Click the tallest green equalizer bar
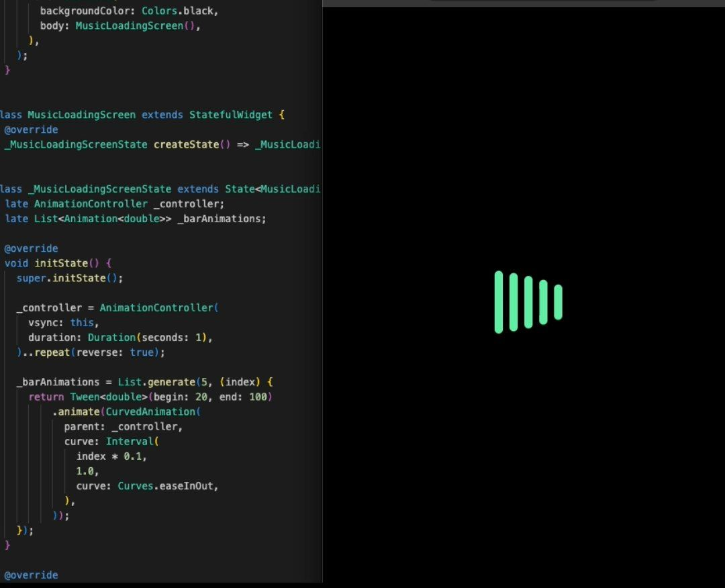Viewport: 725px width, 588px height. [x=499, y=302]
